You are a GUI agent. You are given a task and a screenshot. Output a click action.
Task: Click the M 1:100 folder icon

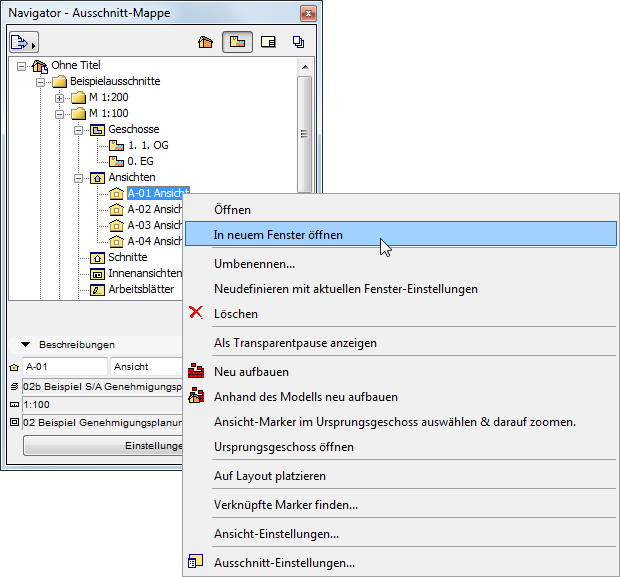[x=78, y=114]
